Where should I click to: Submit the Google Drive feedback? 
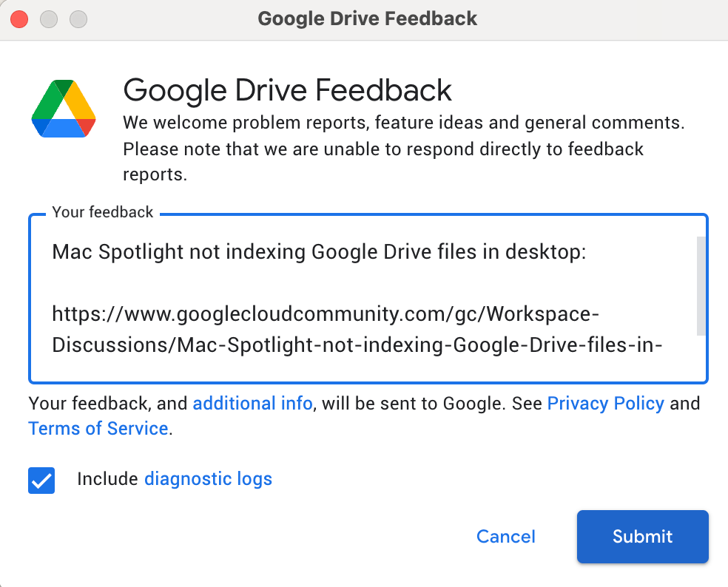pyautogui.click(x=643, y=537)
